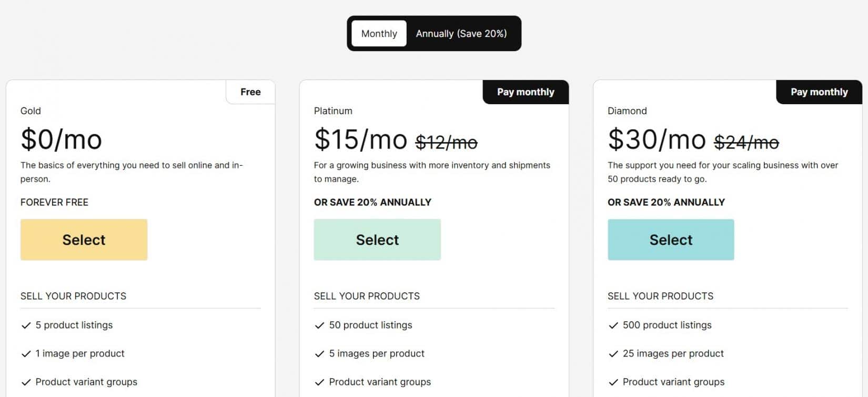
Task: Click Platinum's Product variant groups checkmark
Action: coord(319,382)
